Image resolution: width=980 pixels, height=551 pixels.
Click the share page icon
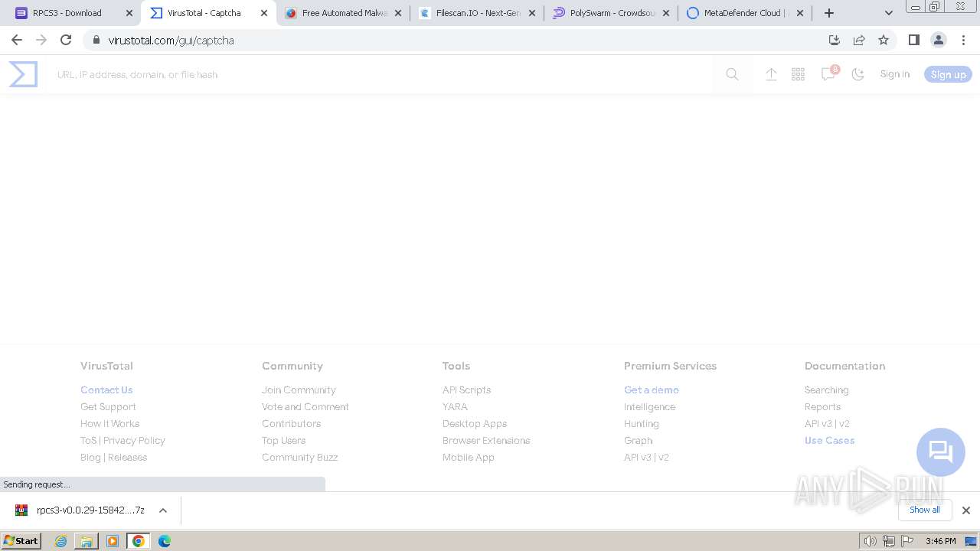[x=859, y=40]
